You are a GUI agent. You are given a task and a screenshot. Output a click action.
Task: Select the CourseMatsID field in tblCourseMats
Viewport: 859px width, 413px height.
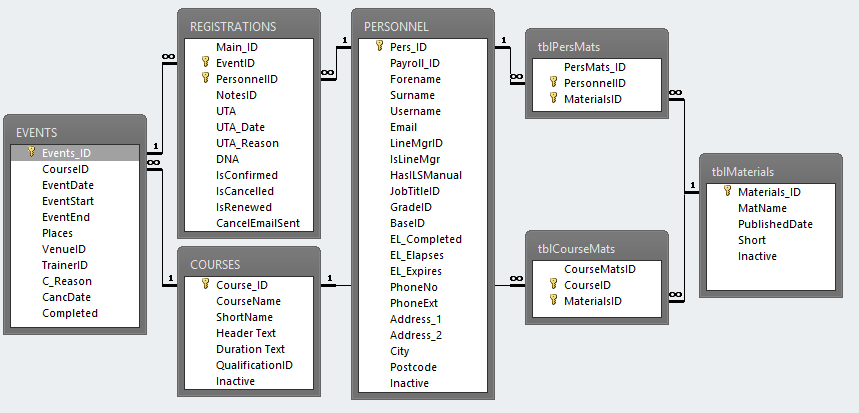(600, 269)
